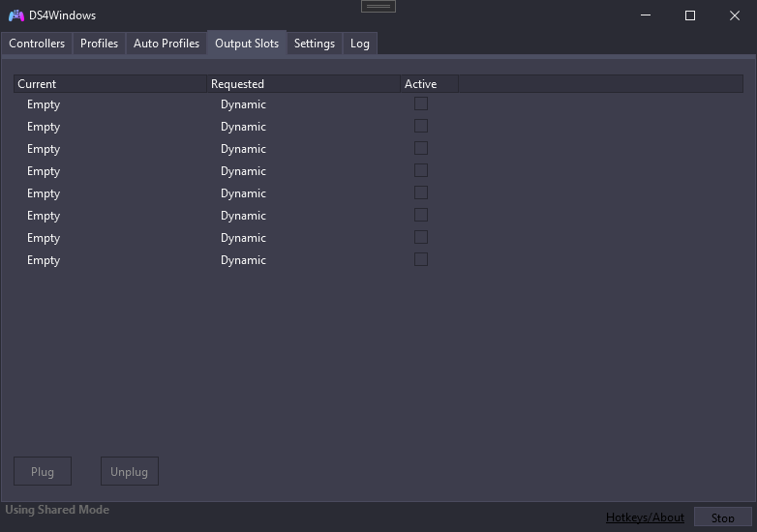
Task: Open the Hotkeys/About link
Action: tap(645, 517)
